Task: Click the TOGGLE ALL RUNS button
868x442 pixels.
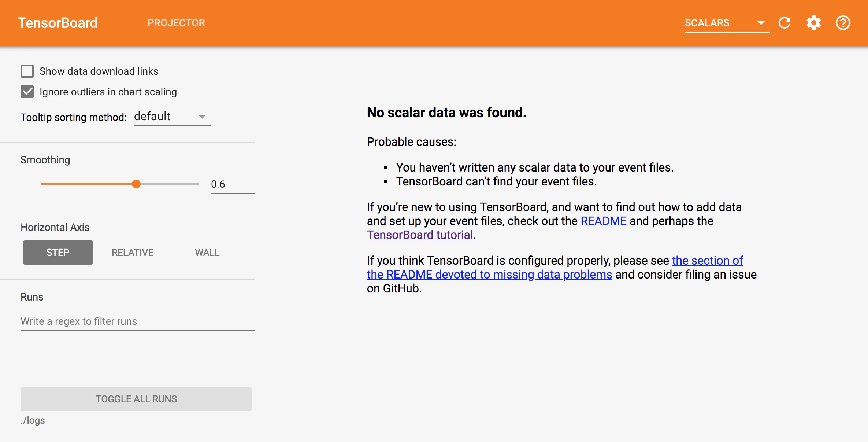Action: click(136, 399)
